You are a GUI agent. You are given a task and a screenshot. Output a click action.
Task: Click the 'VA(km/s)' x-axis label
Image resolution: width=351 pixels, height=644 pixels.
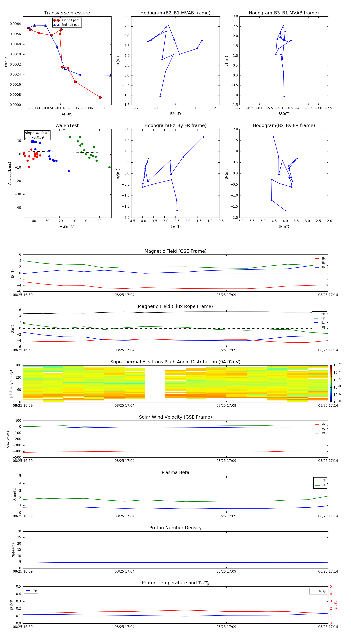pyautogui.click(x=67, y=227)
